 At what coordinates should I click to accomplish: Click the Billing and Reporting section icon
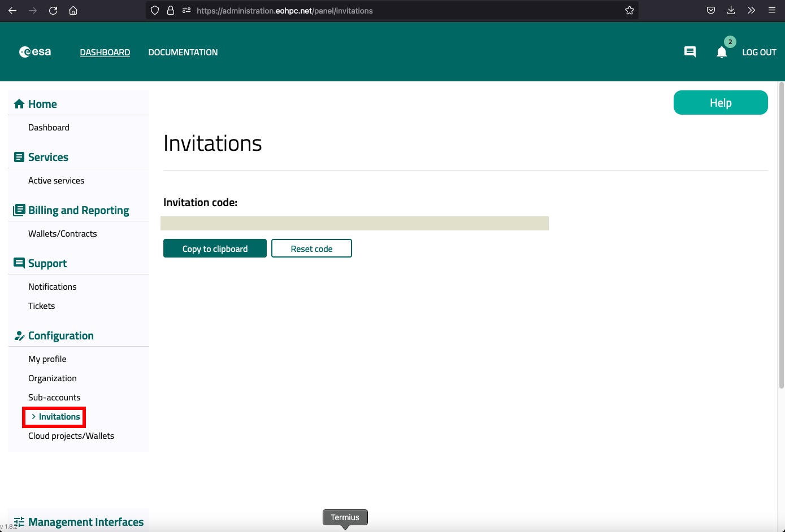(x=19, y=210)
